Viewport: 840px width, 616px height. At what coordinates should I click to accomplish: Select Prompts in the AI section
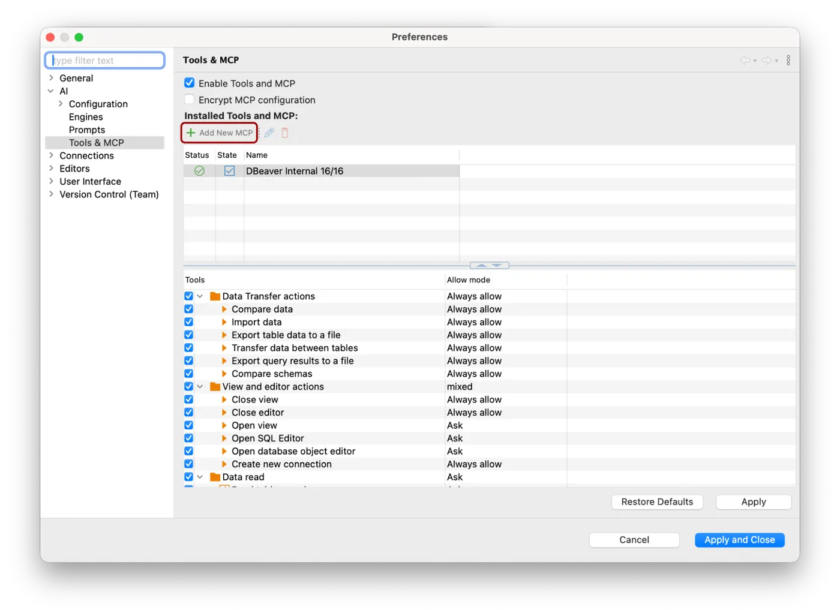click(87, 130)
